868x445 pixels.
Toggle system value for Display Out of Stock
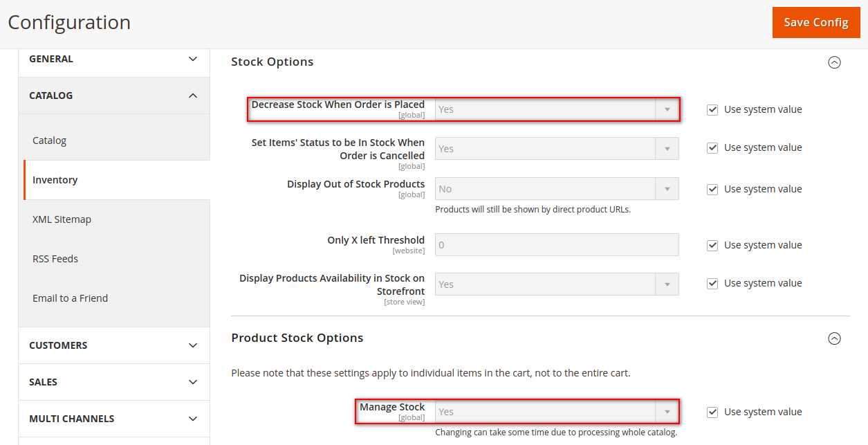coord(712,189)
